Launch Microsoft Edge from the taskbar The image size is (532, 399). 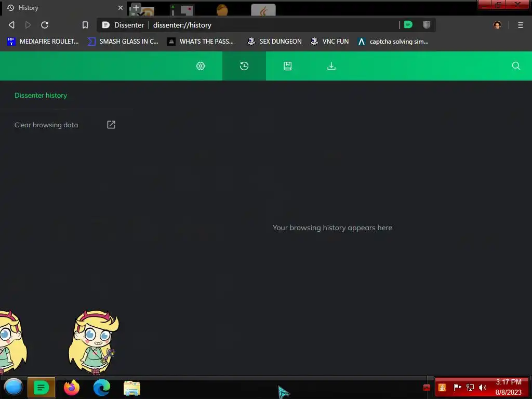102,387
